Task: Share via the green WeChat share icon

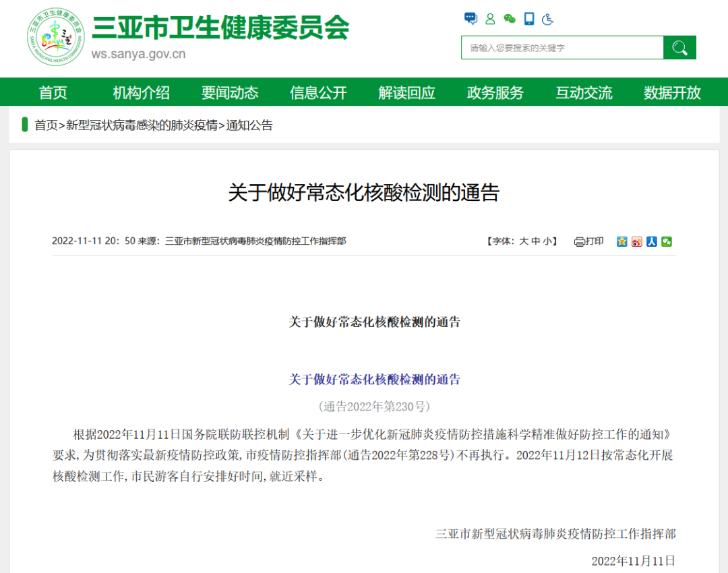Action: click(666, 241)
